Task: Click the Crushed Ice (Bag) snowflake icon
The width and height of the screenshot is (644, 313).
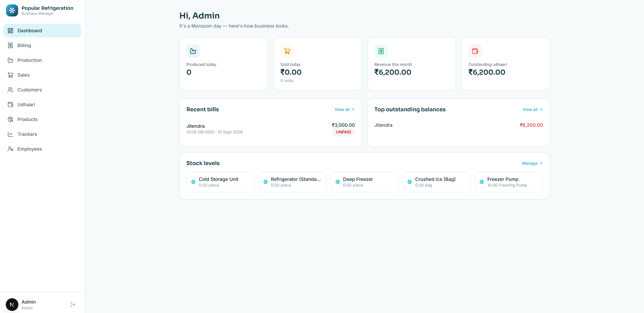Action: point(410,182)
